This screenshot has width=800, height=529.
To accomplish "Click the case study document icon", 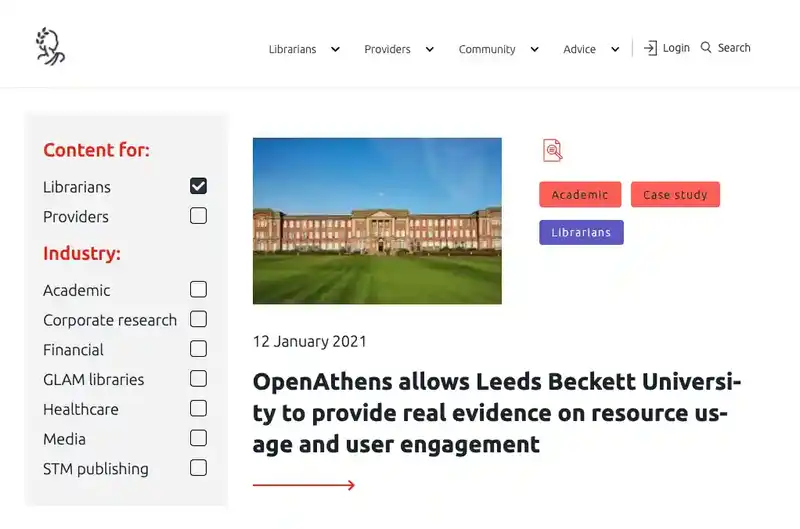I will [x=553, y=150].
